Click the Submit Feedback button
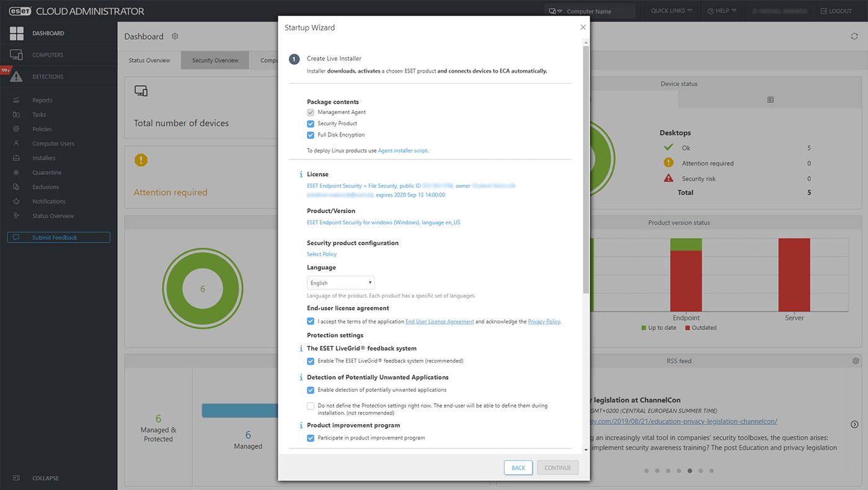Image resolution: width=868 pixels, height=490 pixels. pyautogui.click(x=59, y=238)
